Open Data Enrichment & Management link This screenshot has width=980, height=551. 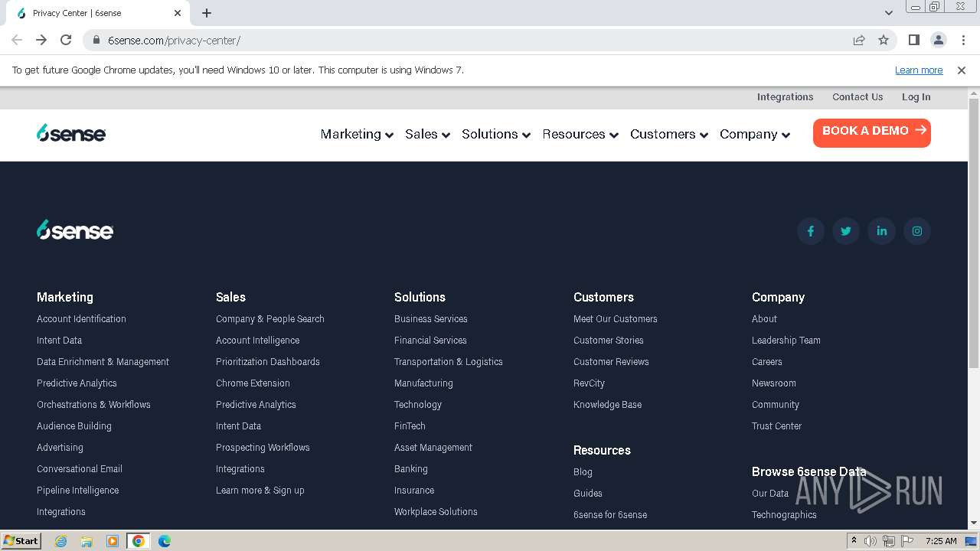point(103,362)
